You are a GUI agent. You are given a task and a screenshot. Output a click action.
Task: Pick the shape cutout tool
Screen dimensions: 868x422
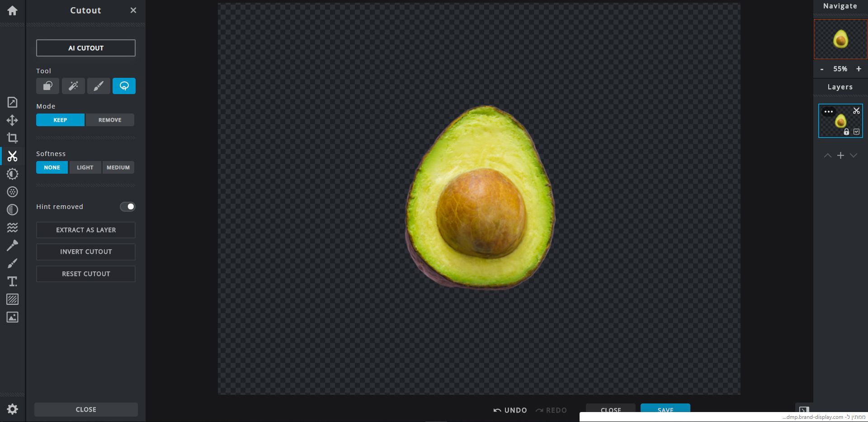[47, 86]
